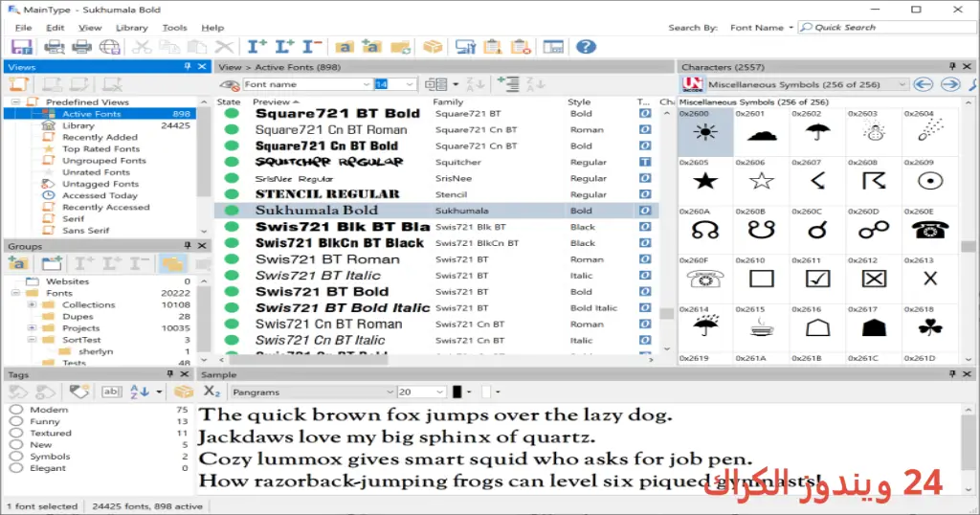Click the add font group icon in Groups panel
The image size is (980, 515).
18,264
